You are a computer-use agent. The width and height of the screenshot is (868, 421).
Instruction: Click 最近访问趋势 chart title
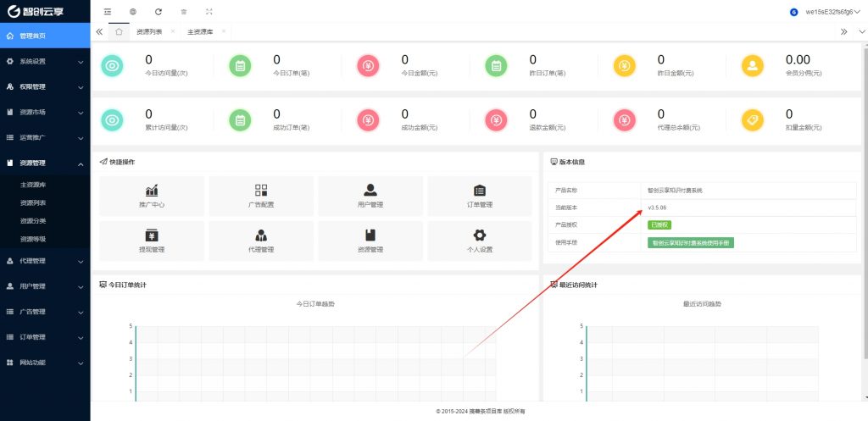point(703,304)
